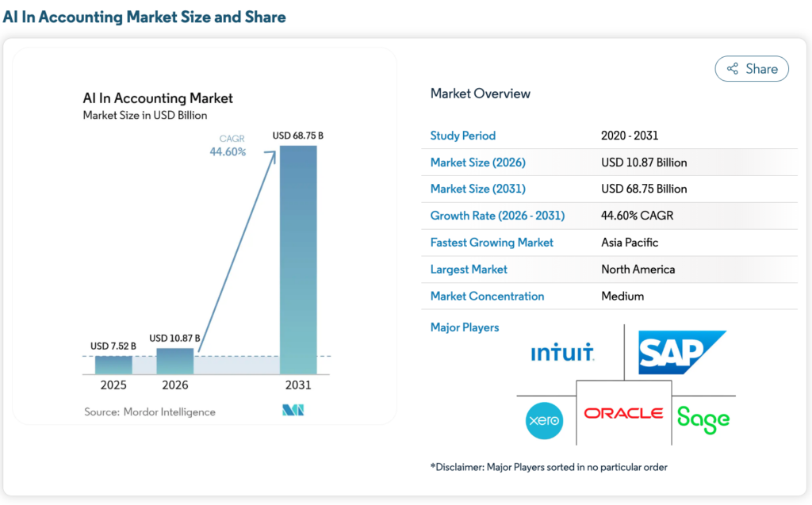The image size is (812, 505).
Task: Click the 'USD 68.75 B' bar label
Action: [298, 136]
